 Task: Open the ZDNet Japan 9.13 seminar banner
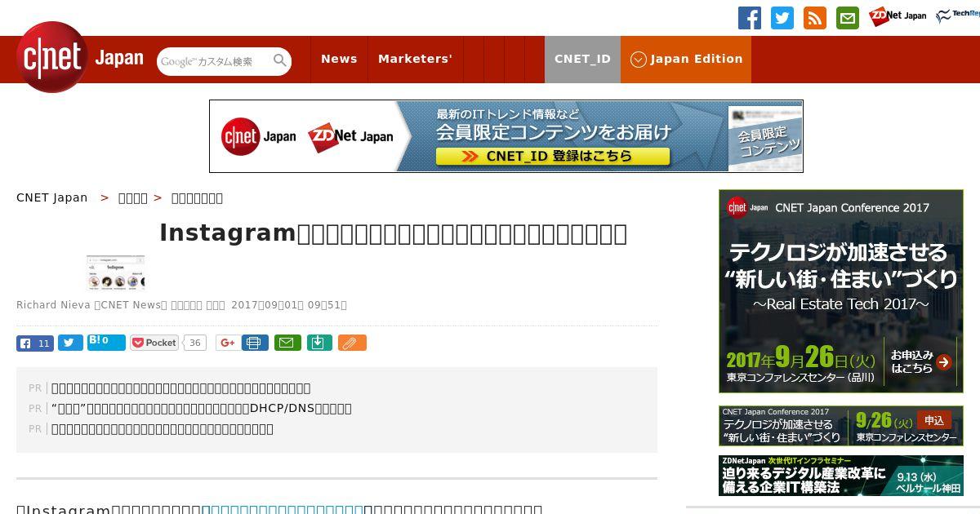coord(841,476)
